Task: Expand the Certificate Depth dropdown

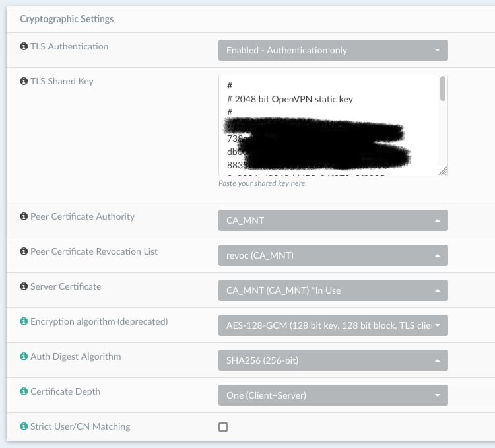Action: (333, 395)
